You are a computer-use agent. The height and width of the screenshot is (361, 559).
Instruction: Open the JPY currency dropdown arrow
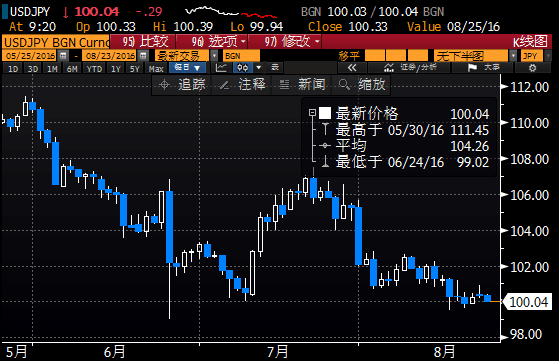[x=548, y=56]
